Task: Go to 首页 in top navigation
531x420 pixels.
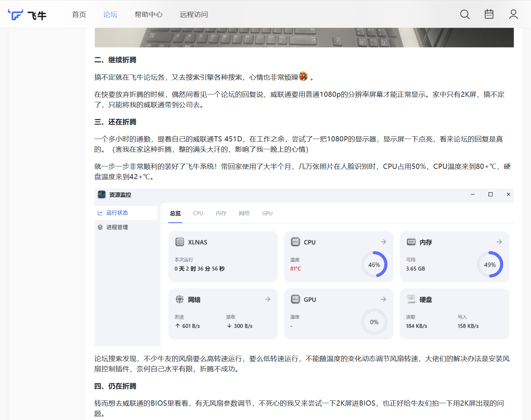Action: point(79,14)
